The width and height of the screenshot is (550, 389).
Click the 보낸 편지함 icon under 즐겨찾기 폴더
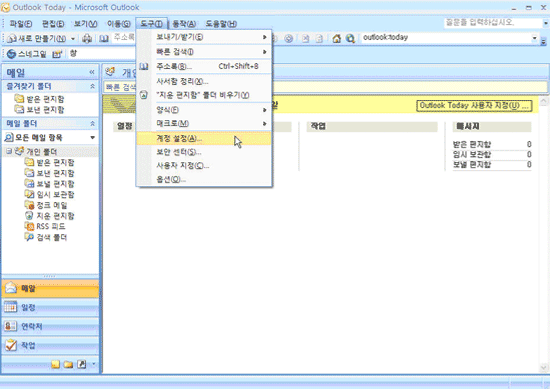click(19, 109)
